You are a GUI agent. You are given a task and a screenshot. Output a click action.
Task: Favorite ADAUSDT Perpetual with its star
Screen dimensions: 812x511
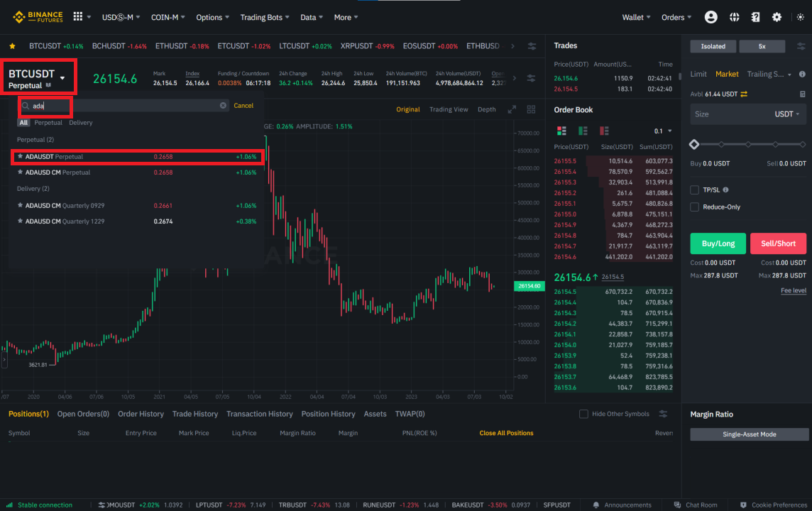click(x=20, y=156)
